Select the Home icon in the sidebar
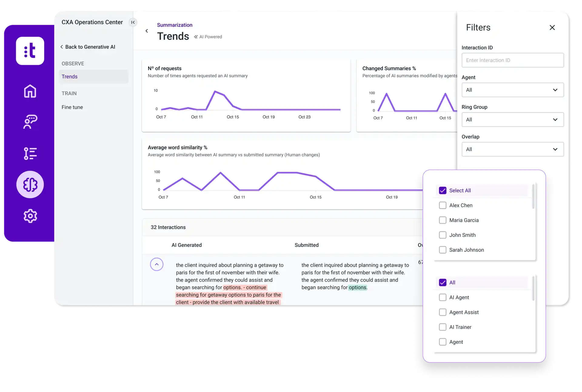The image size is (582, 392). tap(30, 91)
